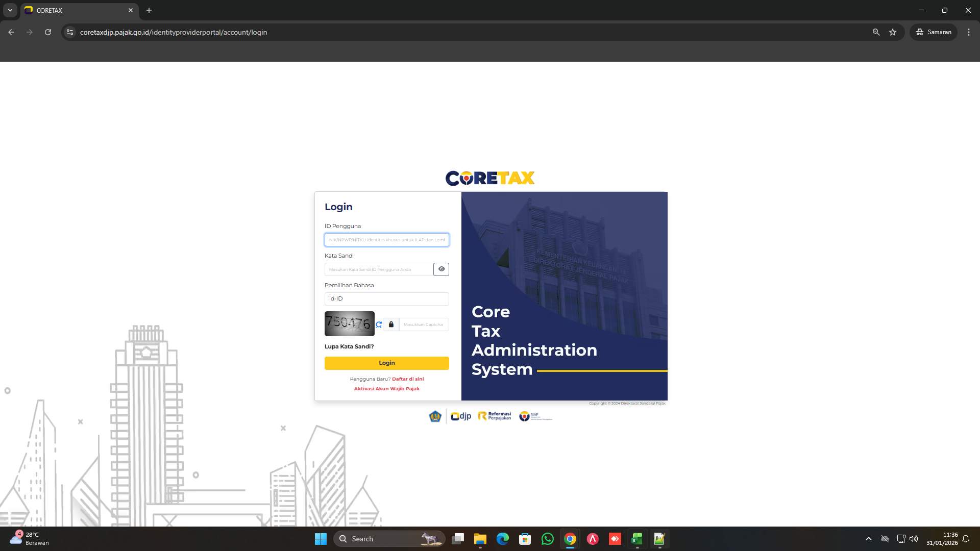Open the Samaran profile menu

[934, 32]
